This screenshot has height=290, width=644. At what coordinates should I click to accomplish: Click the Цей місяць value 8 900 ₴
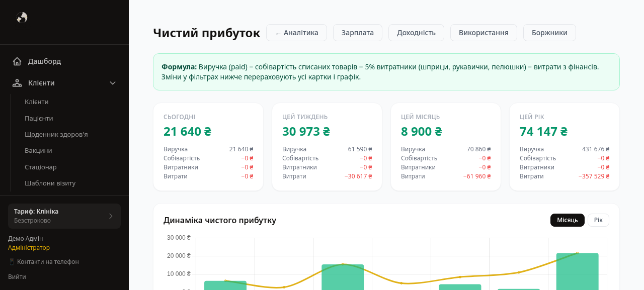click(421, 132)
